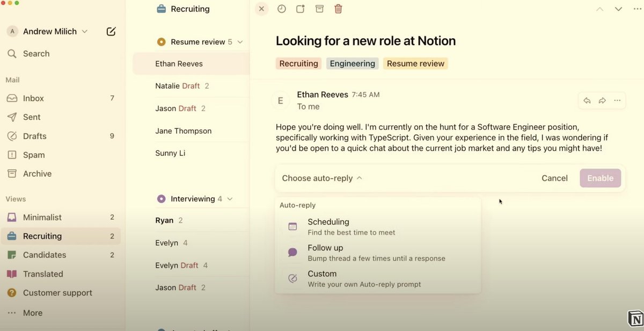Go to next thread with the down chevron
Image resolution: width=644 pixels, height=331 pixels.
click(618, 9)
